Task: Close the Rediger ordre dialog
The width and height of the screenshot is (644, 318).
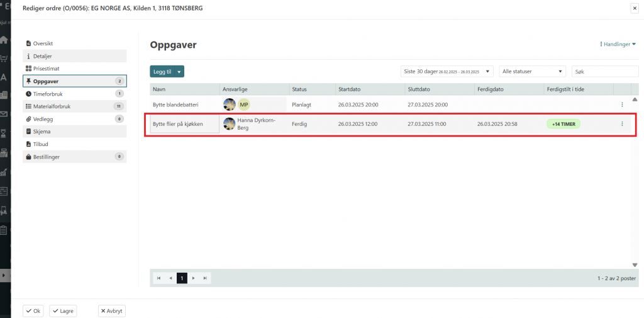Action: click(x=634, y=8)
